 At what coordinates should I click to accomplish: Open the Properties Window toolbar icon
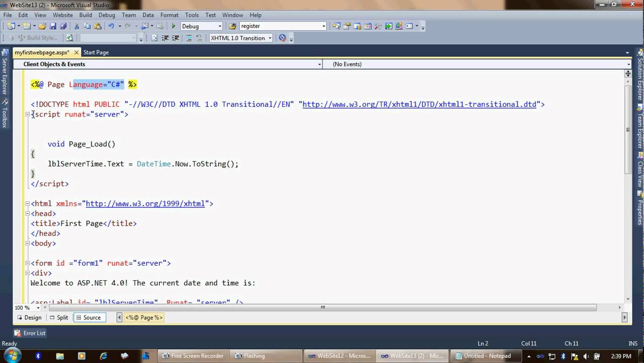point(347,26)
